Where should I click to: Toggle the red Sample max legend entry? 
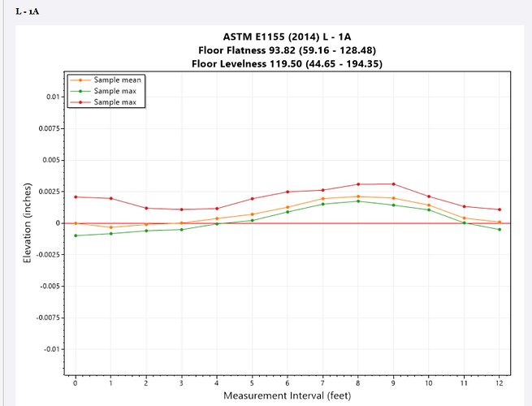[116, 103]
